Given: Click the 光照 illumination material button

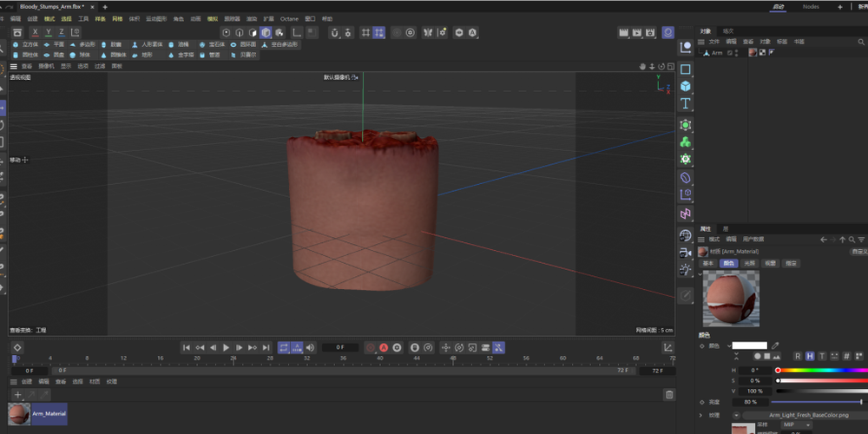Looking at the screenshot, I should click(x=748, y=263).
